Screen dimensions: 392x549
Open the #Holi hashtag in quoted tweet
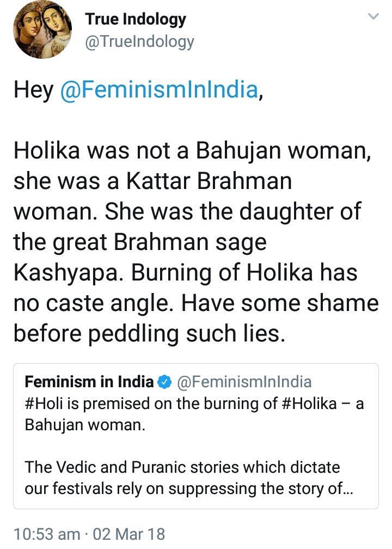(x=44, y=404)
